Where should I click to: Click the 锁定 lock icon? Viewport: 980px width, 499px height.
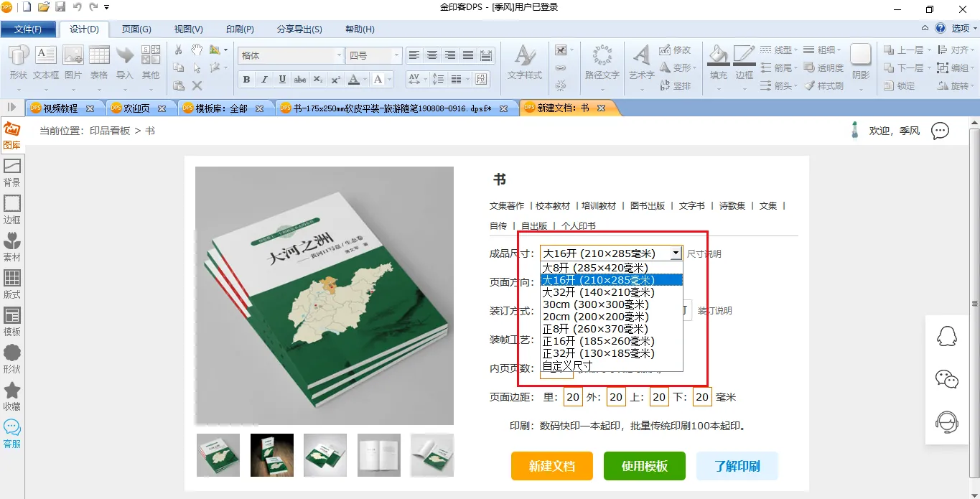[900, 85]
